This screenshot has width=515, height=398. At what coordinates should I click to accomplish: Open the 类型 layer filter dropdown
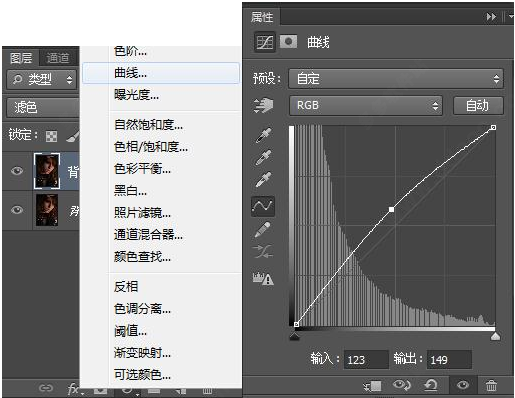42,79
